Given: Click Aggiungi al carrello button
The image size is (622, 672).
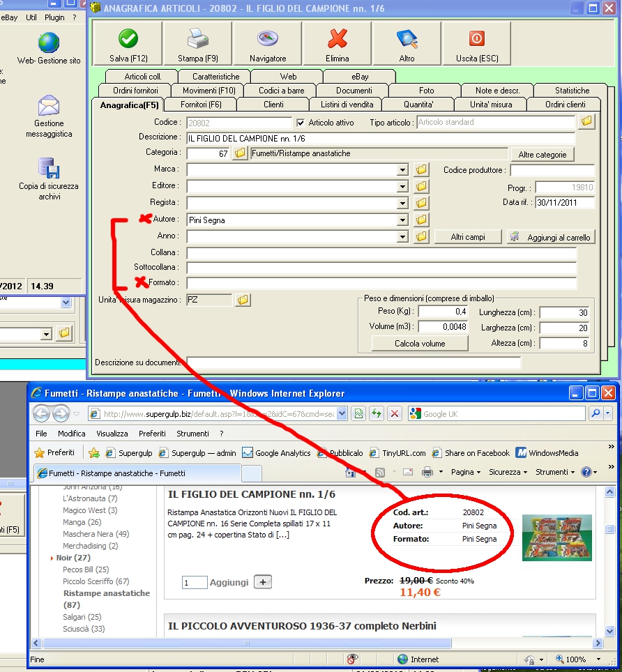Looking at the screenshot, I should 552,237.
